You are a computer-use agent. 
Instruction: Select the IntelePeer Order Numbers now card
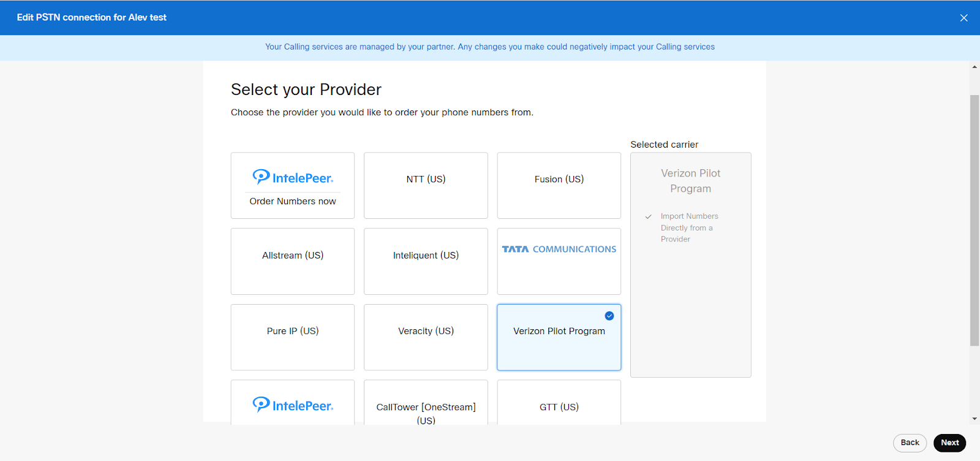pyautogui.click(x=293, y=186)
